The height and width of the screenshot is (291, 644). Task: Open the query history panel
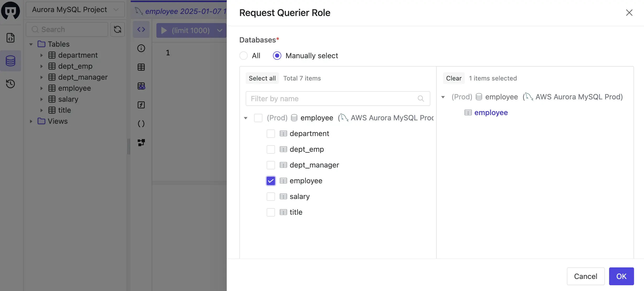10,84
